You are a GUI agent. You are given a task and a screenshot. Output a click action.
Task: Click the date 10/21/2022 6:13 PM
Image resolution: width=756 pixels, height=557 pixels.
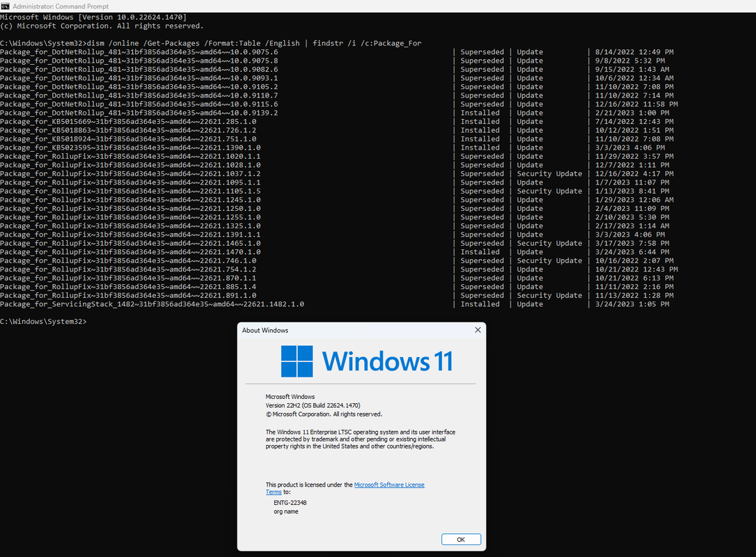[x=634, y=278]
